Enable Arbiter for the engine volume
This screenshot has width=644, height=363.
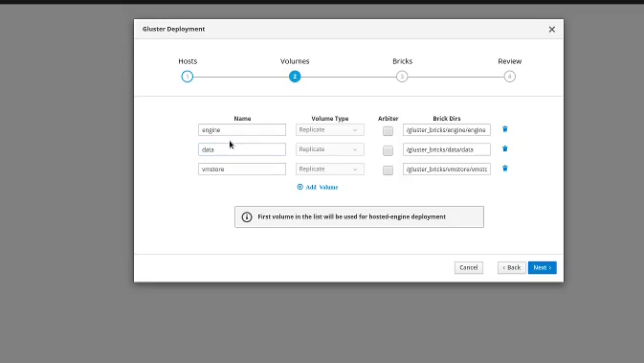tap(388, 131)
